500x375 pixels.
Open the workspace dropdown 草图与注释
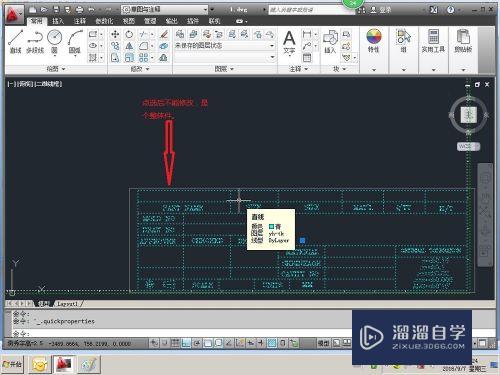click(x=165, y=10)
